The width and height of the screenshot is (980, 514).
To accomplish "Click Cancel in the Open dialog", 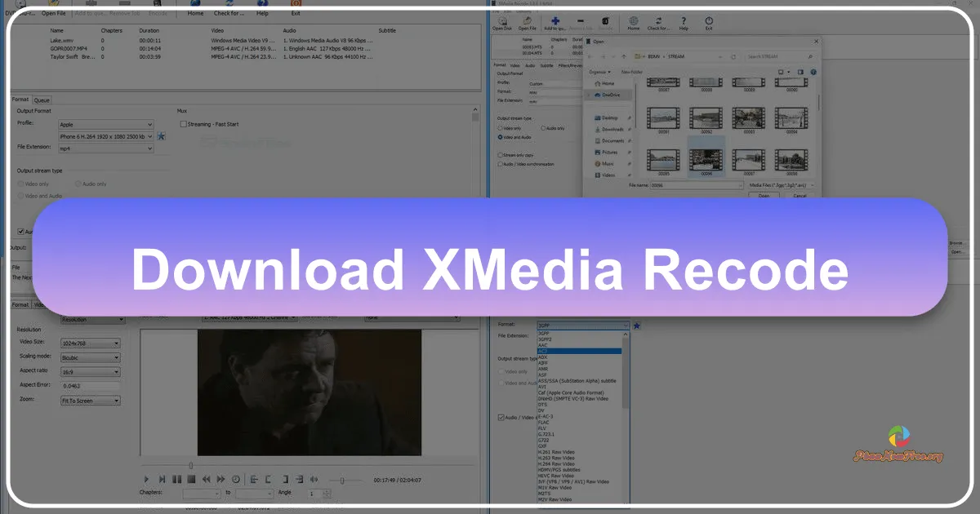I will (800, 193).
